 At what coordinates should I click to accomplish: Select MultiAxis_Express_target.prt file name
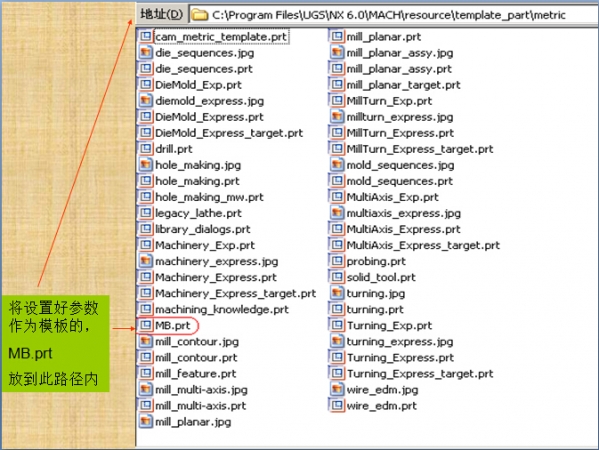[423, 245]
